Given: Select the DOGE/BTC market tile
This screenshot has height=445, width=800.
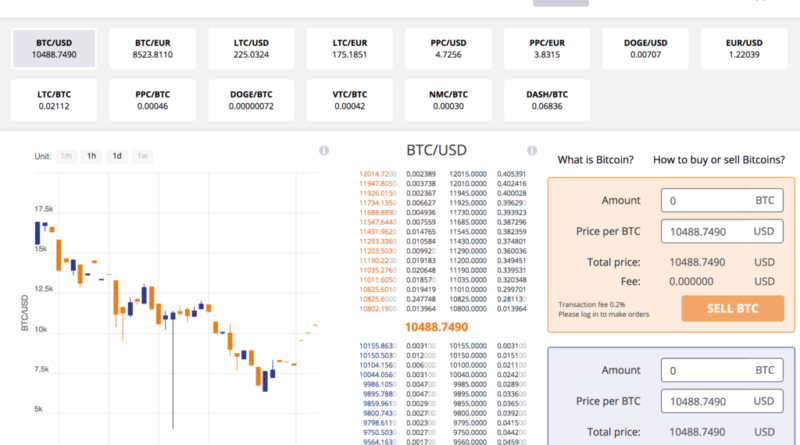Looking at the screenshot, I should pyautogui.click(x=251, y=100).
